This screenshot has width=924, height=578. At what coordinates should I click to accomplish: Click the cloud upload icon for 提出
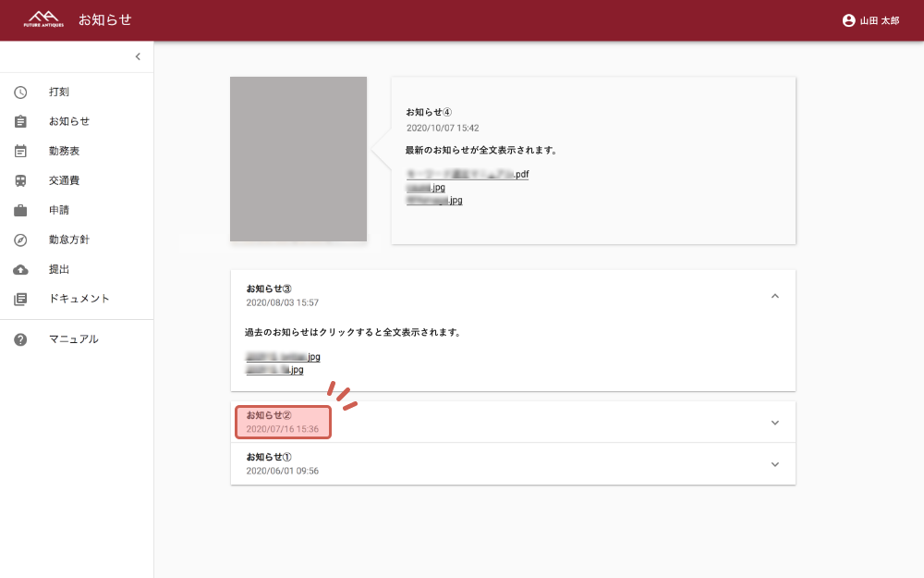[20, 269]
